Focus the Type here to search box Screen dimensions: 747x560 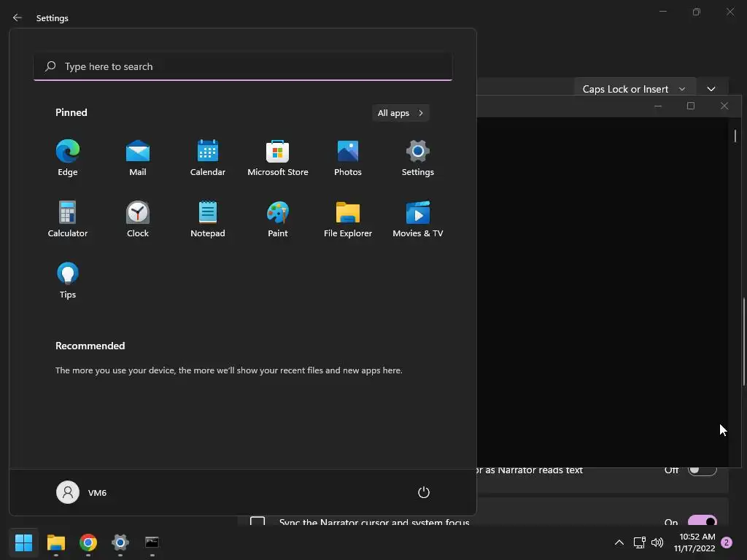pos(243,66)
